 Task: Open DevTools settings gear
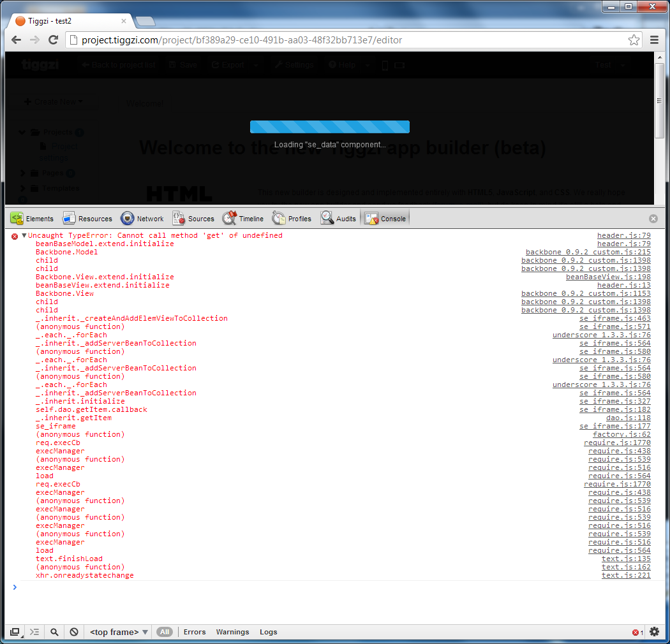click(x=654, y=632)
